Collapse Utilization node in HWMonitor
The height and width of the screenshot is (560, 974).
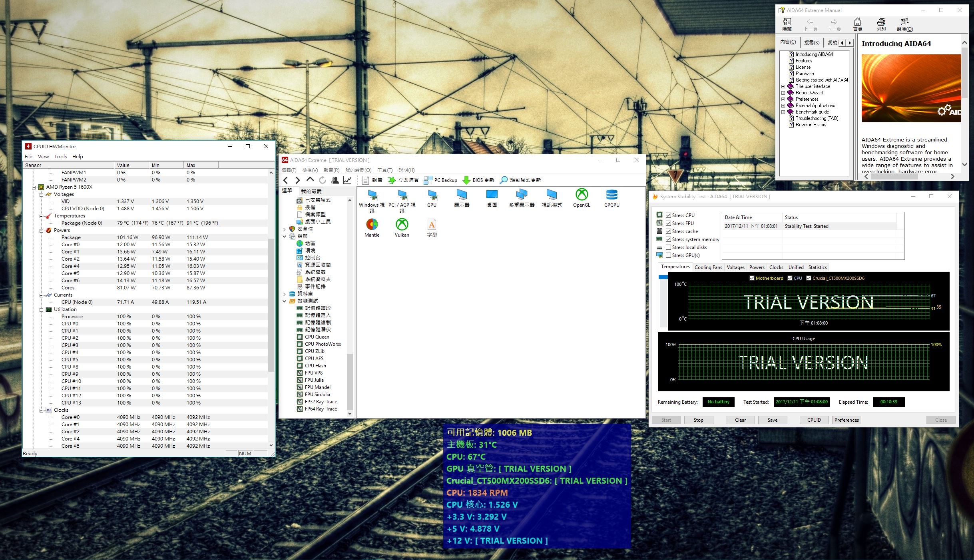(41, 309)
